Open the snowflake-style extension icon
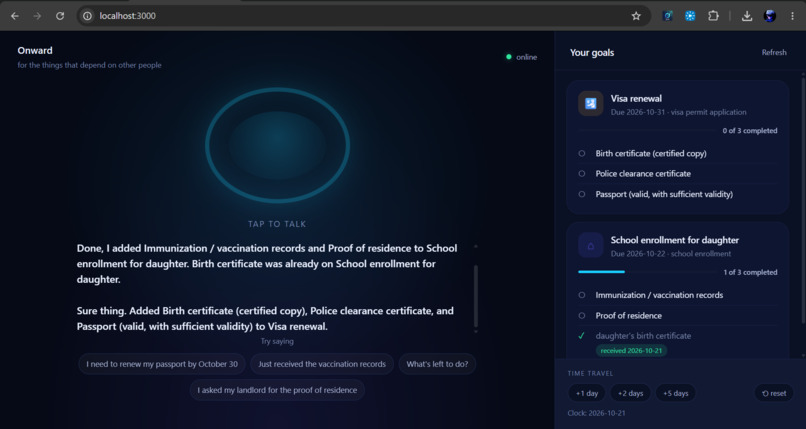This screenshot has width=806, height=429. pyautogui.click(x=690, y=16)
